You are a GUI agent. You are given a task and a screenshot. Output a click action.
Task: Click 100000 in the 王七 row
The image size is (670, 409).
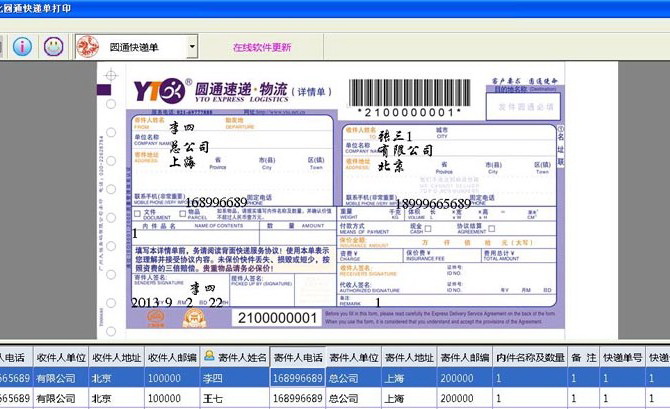(x=172, y=398)
